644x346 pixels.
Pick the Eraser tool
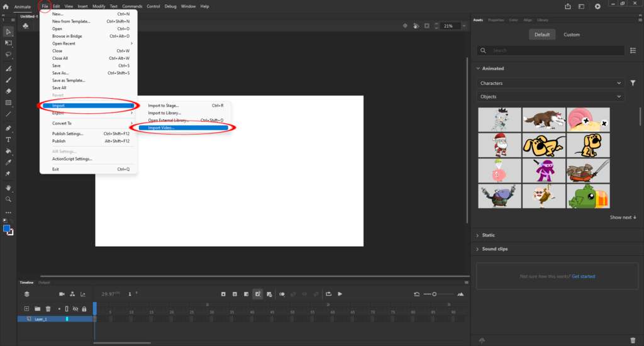tap(8, 91)
